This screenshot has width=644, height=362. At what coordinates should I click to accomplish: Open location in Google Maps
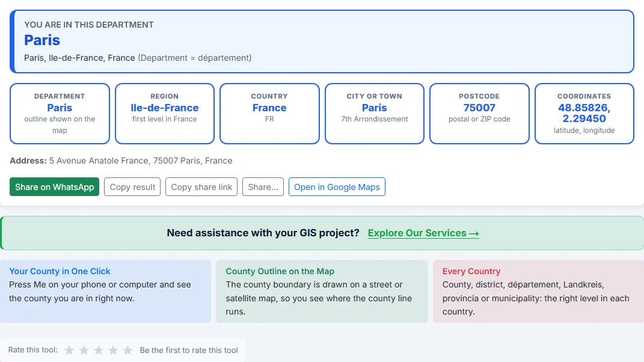coord(337,187)
